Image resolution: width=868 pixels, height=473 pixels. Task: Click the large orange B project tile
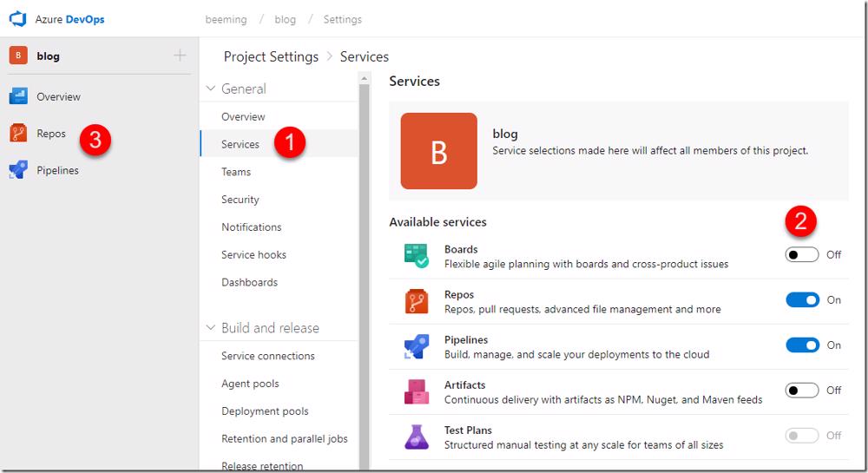point(439,151)
